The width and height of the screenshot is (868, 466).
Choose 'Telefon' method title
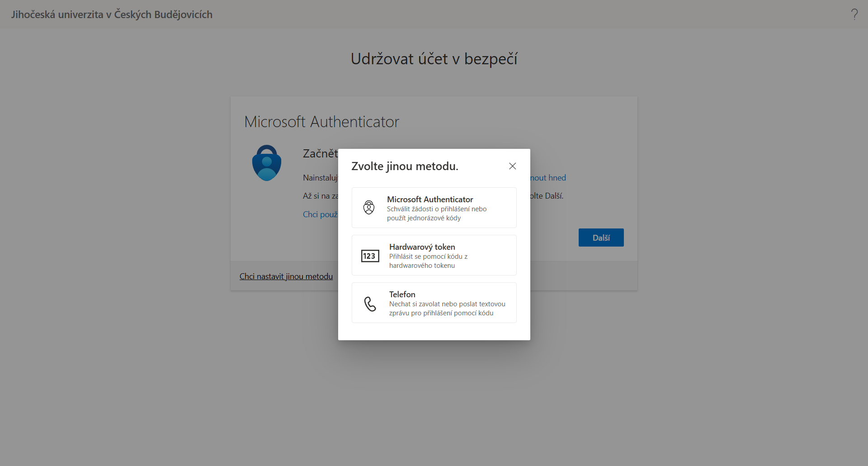point(402,294)
